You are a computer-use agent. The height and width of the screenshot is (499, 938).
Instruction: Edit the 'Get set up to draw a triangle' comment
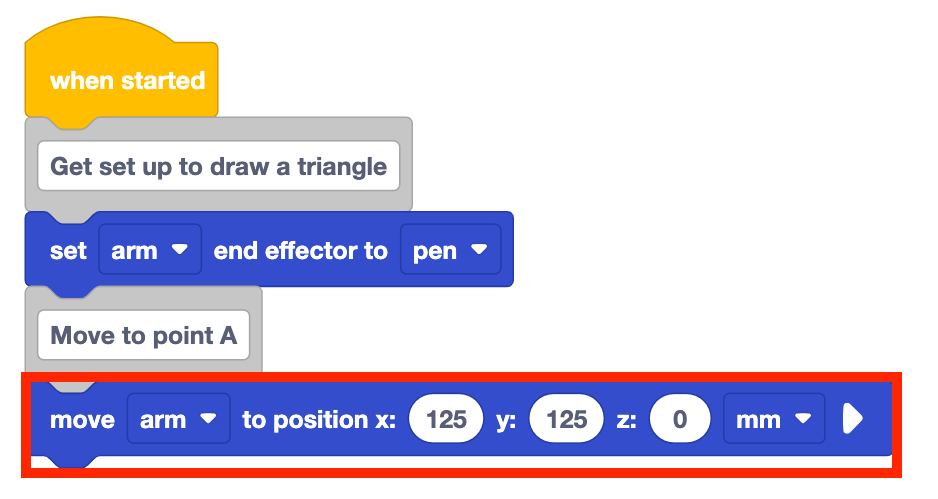(218, 167)
